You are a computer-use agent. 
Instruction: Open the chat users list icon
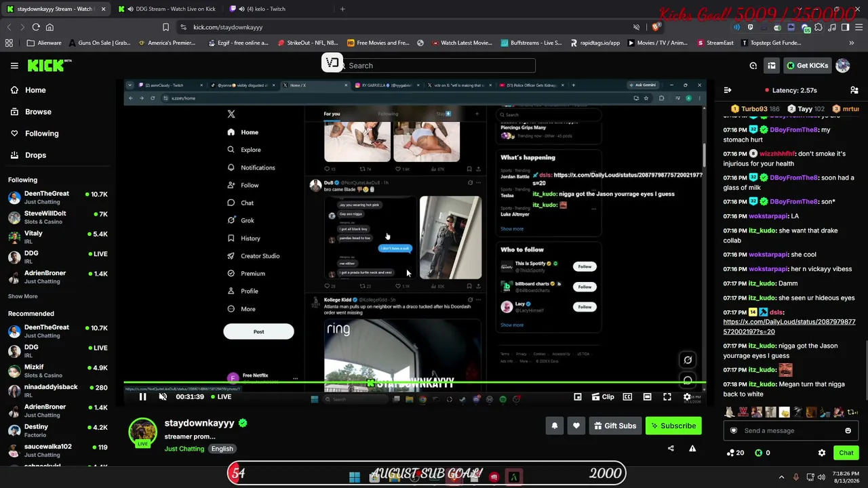click(854, 90)
